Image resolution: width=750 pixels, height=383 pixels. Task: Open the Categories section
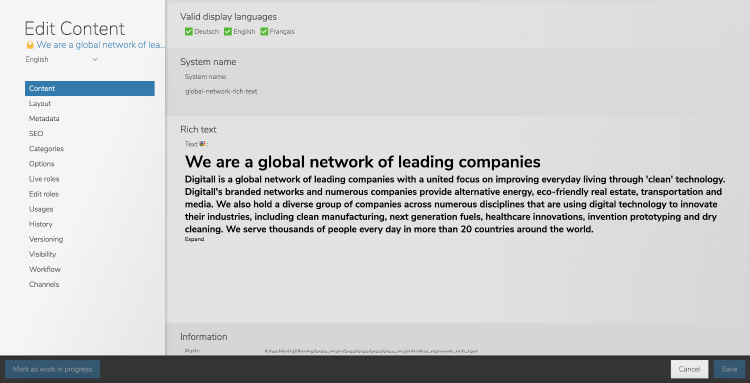46,149
